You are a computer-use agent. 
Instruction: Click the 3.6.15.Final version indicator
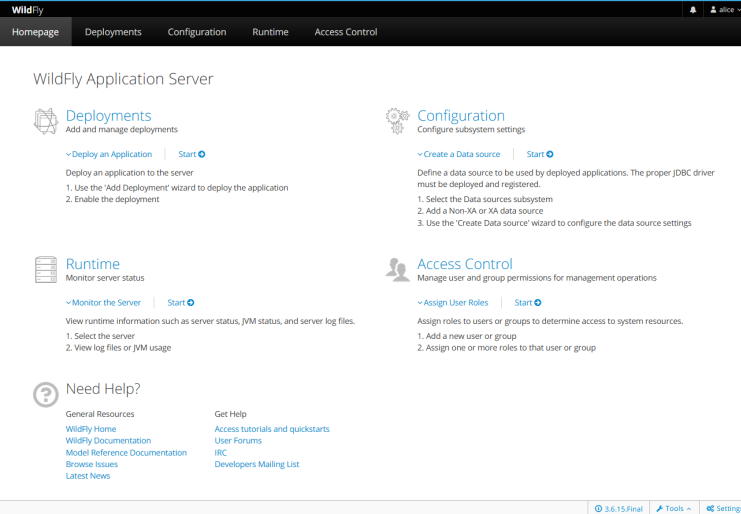[x=619, y=508]
